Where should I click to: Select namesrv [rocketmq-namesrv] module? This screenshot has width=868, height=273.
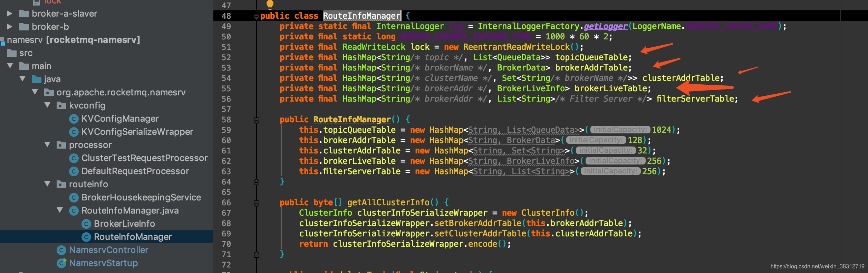tap(73, 40)
